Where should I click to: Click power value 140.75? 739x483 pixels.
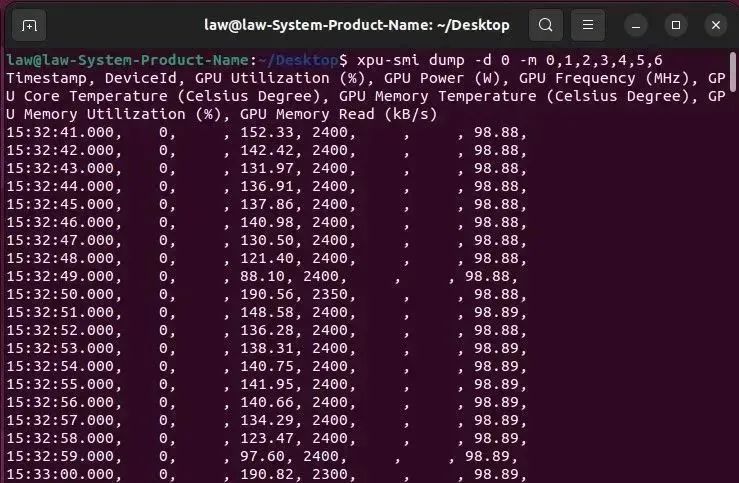coord(267,366)
